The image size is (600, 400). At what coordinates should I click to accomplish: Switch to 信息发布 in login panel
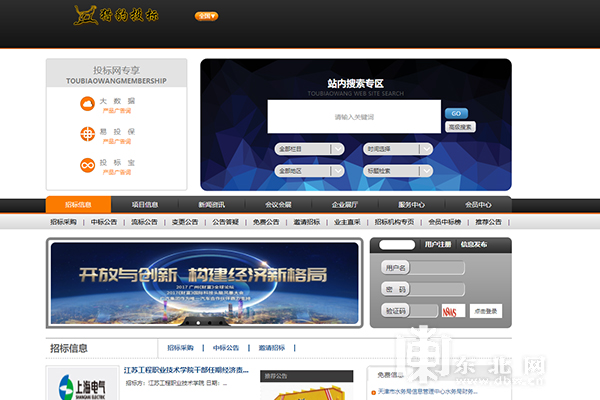click(x=474, y=244)
